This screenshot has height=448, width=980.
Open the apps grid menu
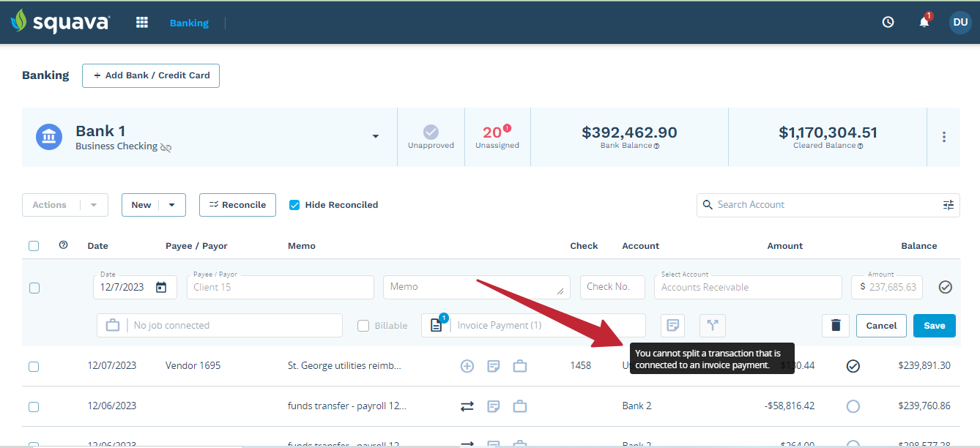click(x=142, y=23)
